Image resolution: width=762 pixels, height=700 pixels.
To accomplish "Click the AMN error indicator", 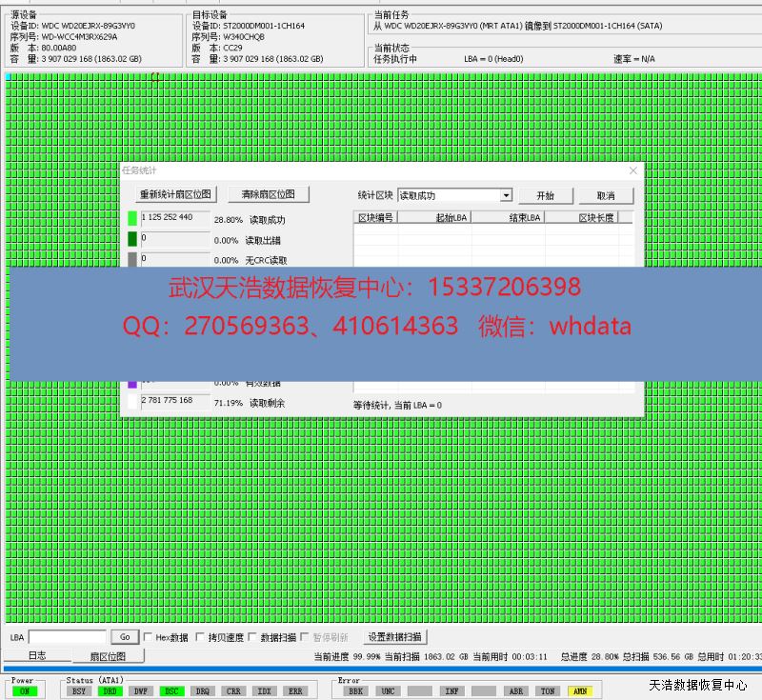I will [578, 690].
